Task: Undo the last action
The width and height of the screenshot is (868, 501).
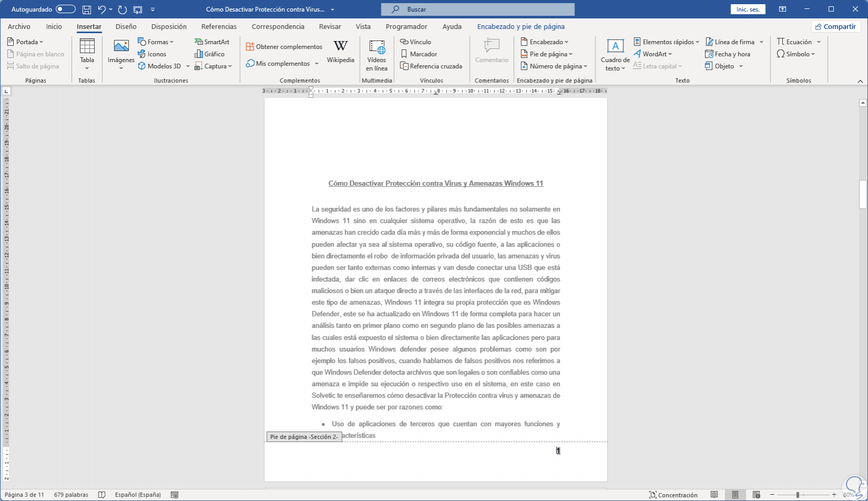Action: (102, 9)
